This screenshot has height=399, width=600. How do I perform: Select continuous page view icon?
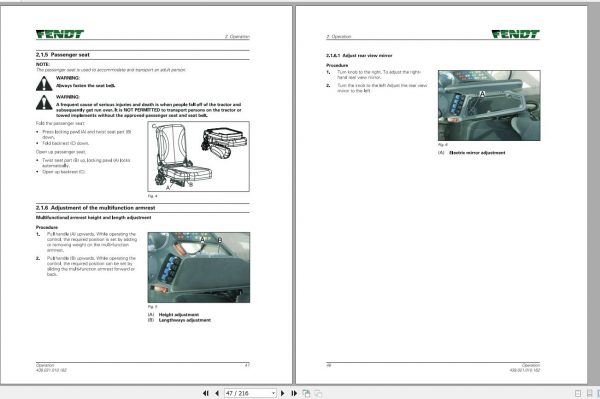589,393
